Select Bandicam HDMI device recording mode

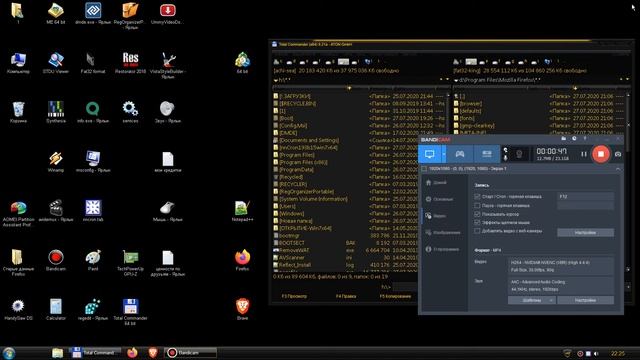pos(487,154)
